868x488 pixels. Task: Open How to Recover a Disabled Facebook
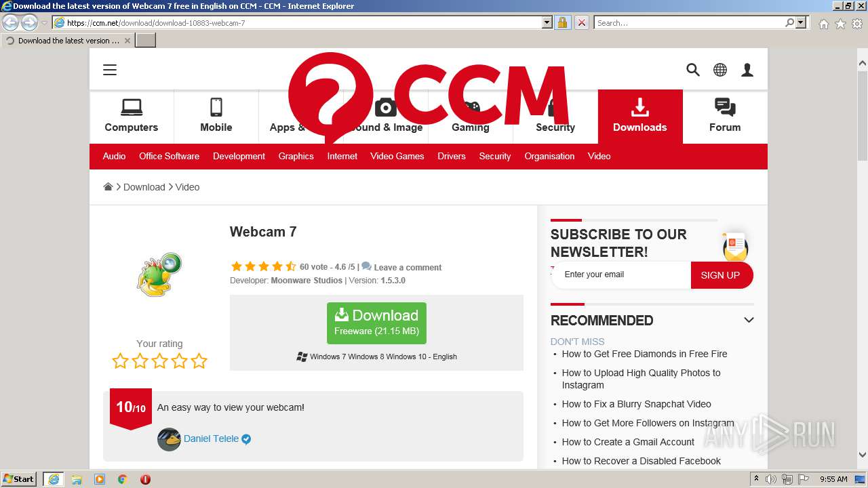641,461
